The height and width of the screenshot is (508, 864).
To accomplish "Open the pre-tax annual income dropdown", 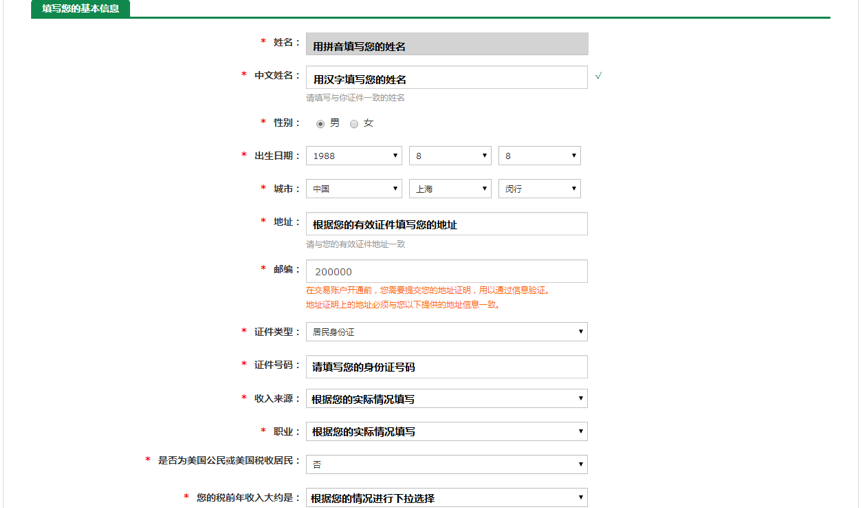I will pyautogui.click(x=447, y=498).
